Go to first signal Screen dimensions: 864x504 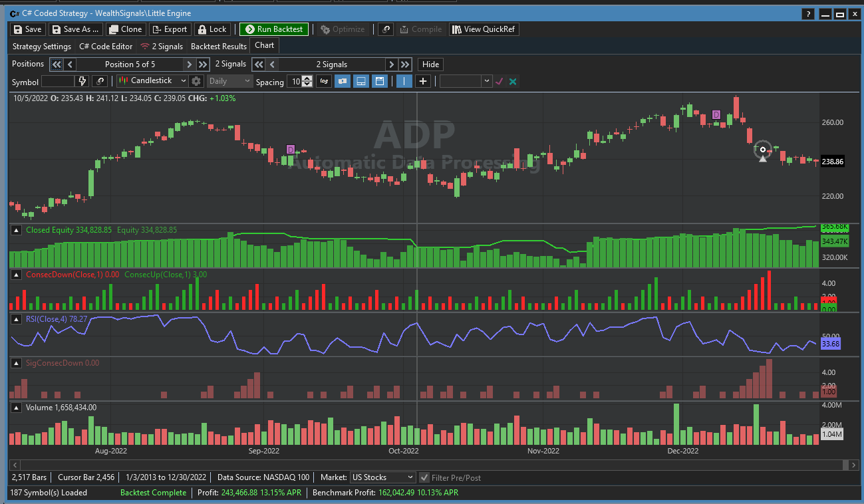click(x=258, y=64)
